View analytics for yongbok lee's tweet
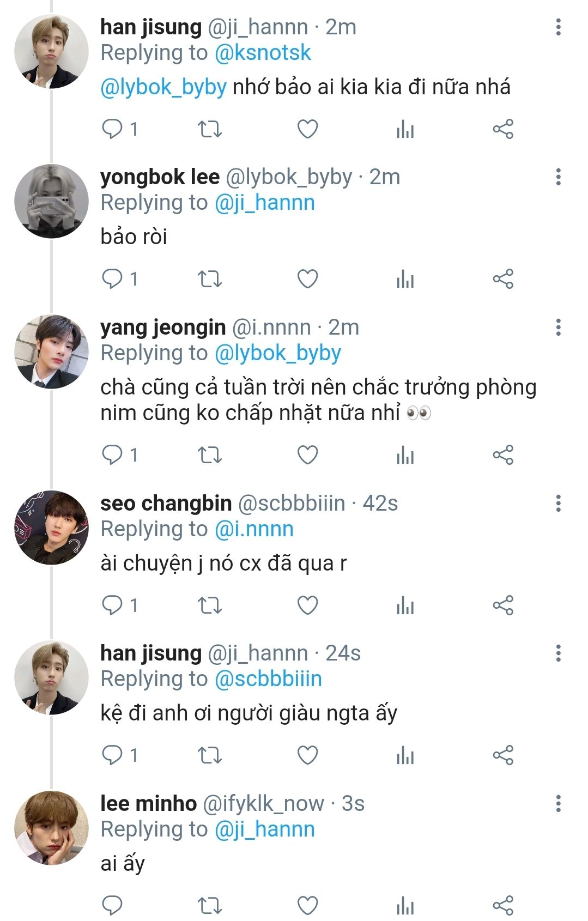This screenshot has height=921, width=588. [405, 279]
